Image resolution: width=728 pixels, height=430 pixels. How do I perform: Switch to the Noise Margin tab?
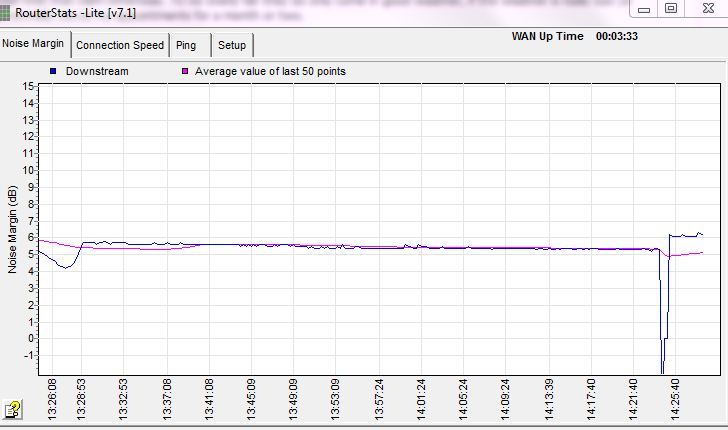point(35,44)
